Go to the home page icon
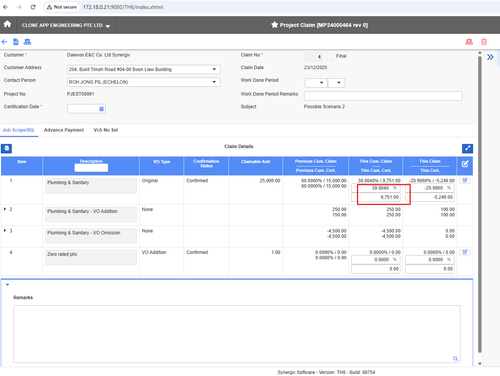This screenshot has width=500, height=376. click(x=7, y=24)
